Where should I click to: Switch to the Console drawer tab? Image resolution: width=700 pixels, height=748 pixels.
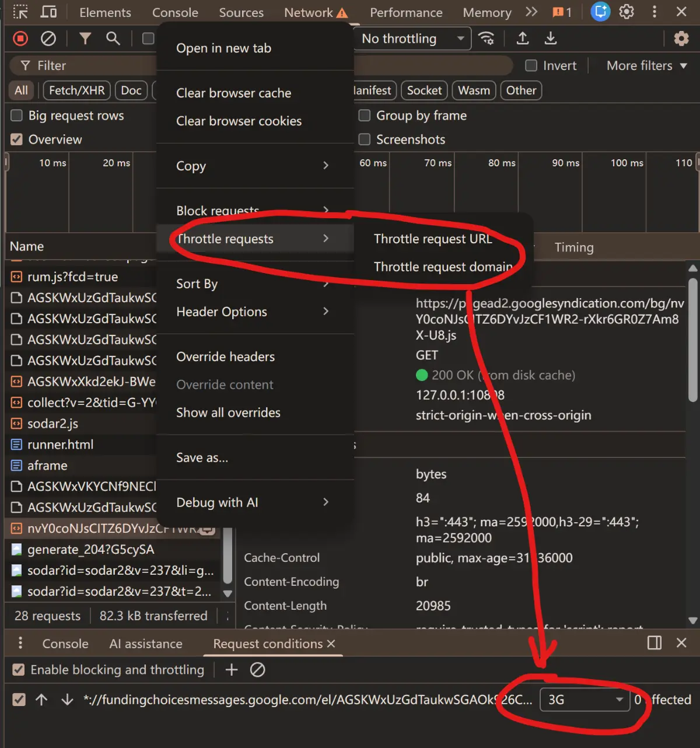(x=65, y=644)
